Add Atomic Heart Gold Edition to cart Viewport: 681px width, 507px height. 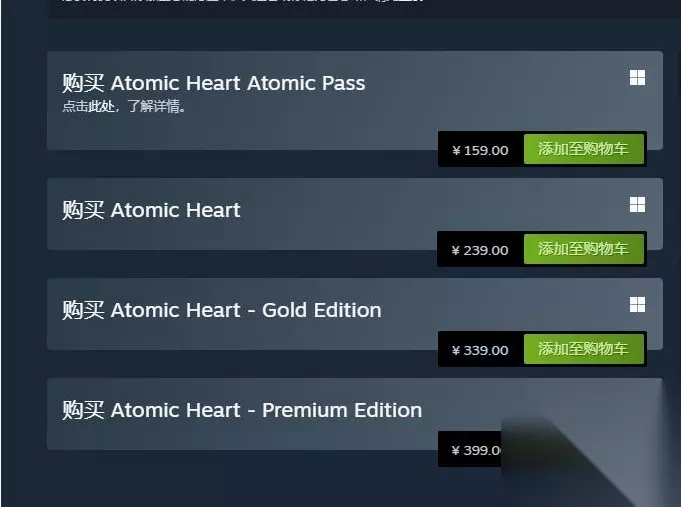[x=583, y=349]
